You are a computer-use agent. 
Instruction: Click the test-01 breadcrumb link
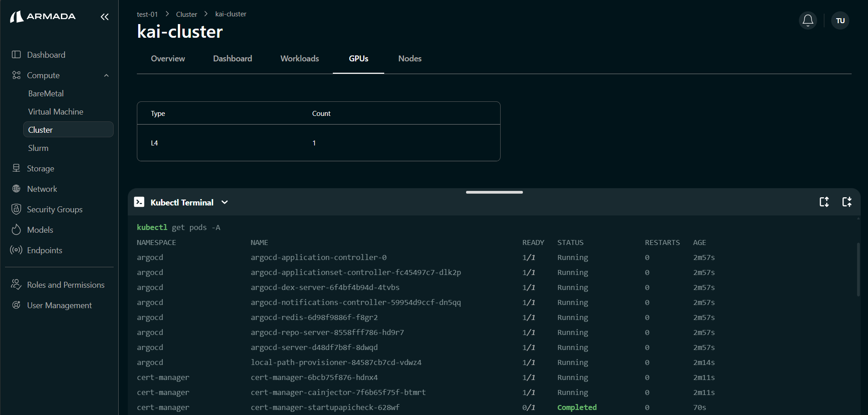147,15
